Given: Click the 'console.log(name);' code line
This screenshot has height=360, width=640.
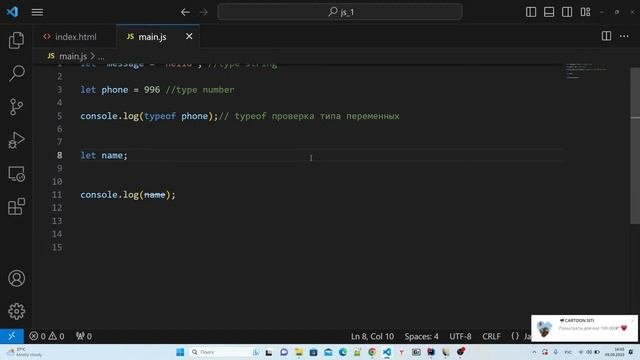Looking at the screenshot, I should click(128, 195).
